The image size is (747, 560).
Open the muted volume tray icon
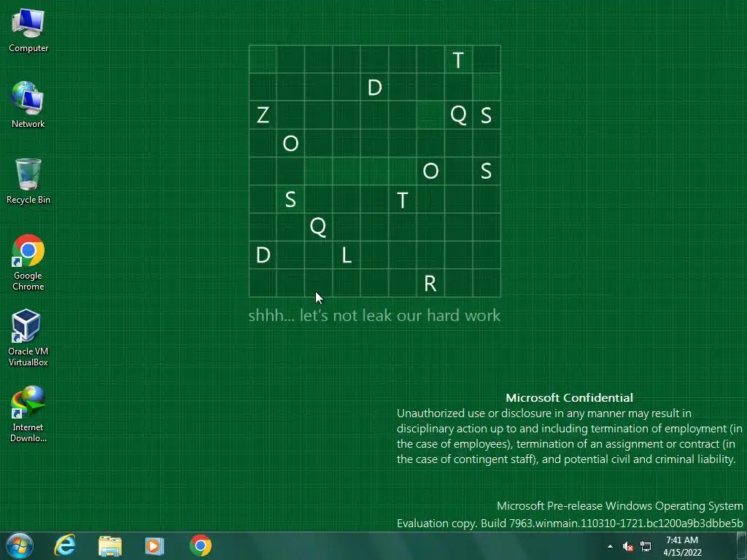tap(628, 547)
